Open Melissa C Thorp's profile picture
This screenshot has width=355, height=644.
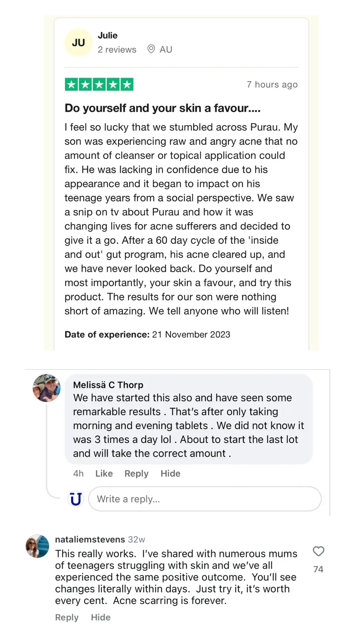click(46, 388)
